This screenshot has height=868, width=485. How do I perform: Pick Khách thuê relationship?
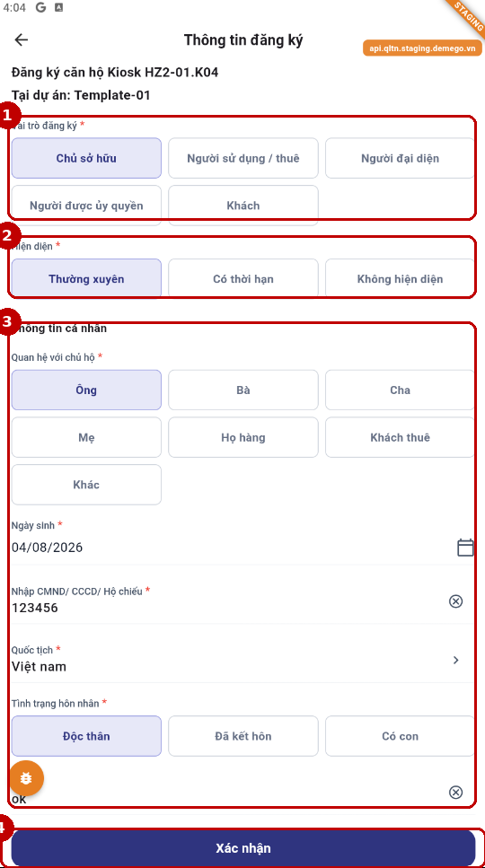click(x=400, y=437)
